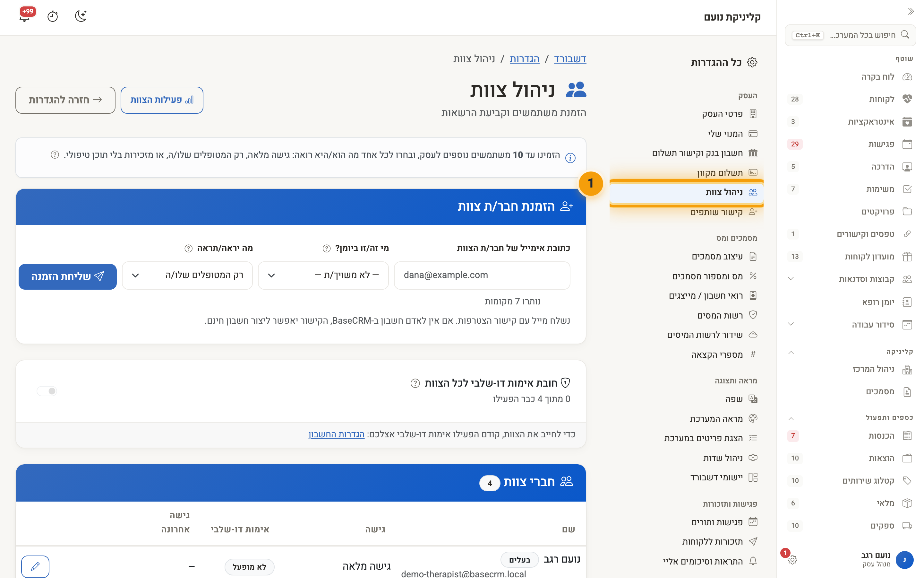Open the visibility dropdown רק המטופלים שלו/ה
The image size is (924, 578).
(x=187, y=275)
